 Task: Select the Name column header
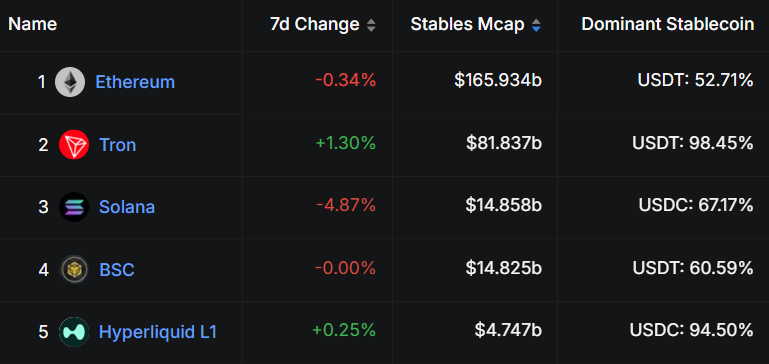(33, 24)
